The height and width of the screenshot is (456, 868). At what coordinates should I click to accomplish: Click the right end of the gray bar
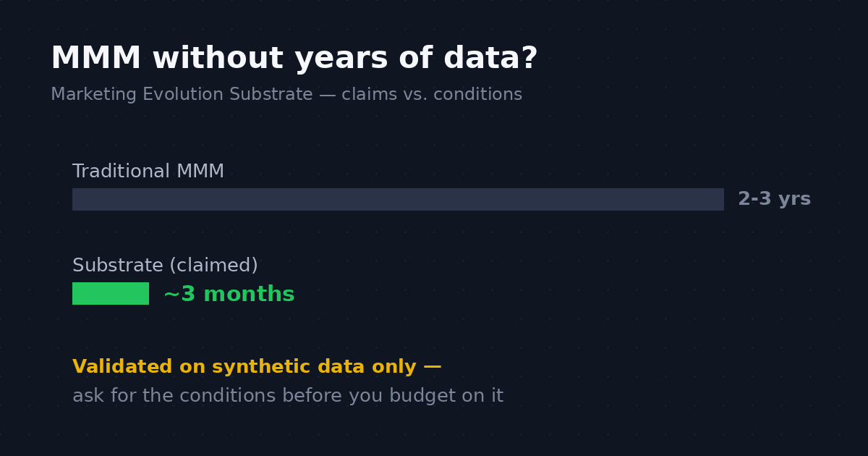[720, 199]
